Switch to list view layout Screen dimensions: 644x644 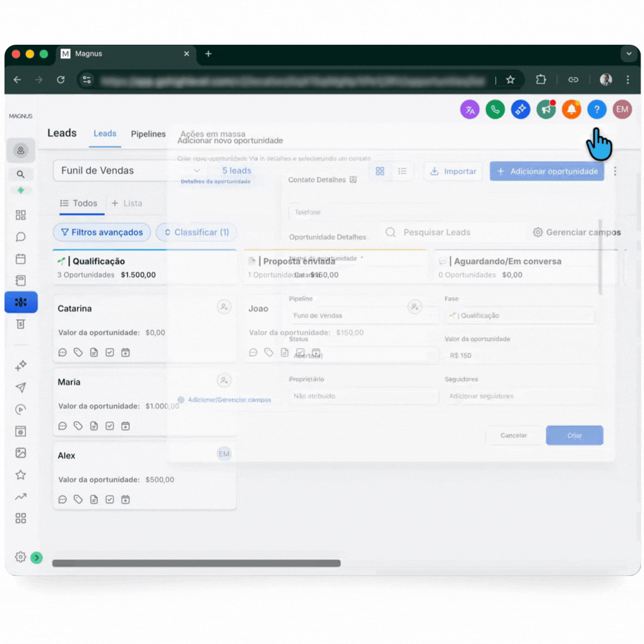click(x=402, y=171)
